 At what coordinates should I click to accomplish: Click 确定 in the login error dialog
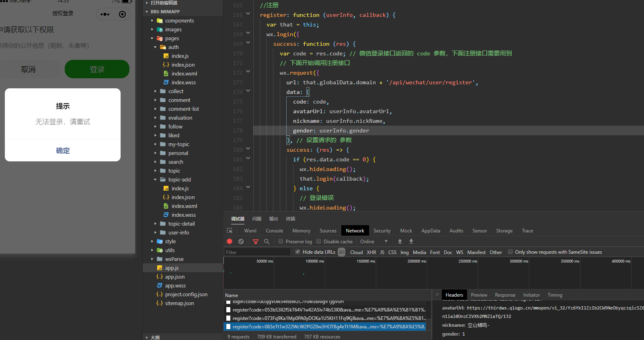tap(63, 151)
